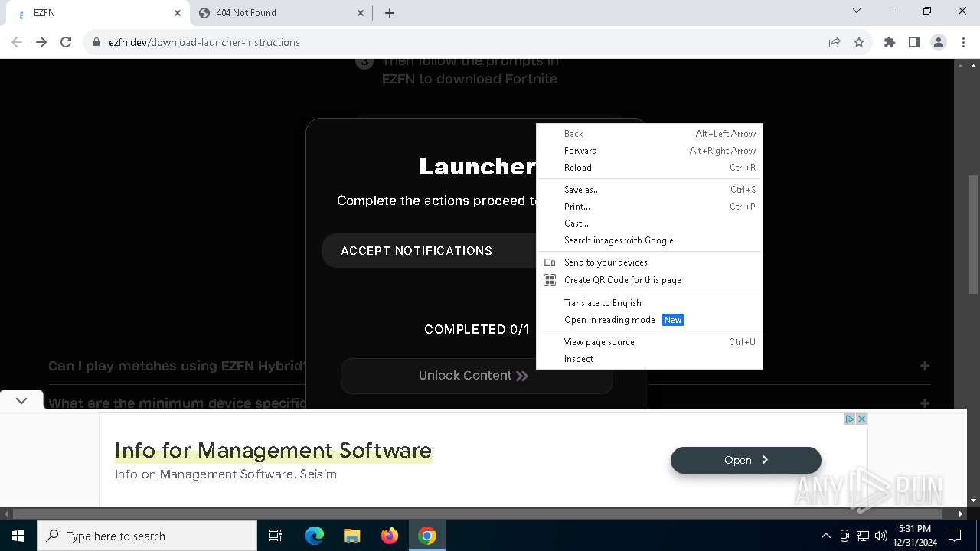Screen dimensions: 980x551
Task: Choose Back in the context menu
Action: (650, 134)
